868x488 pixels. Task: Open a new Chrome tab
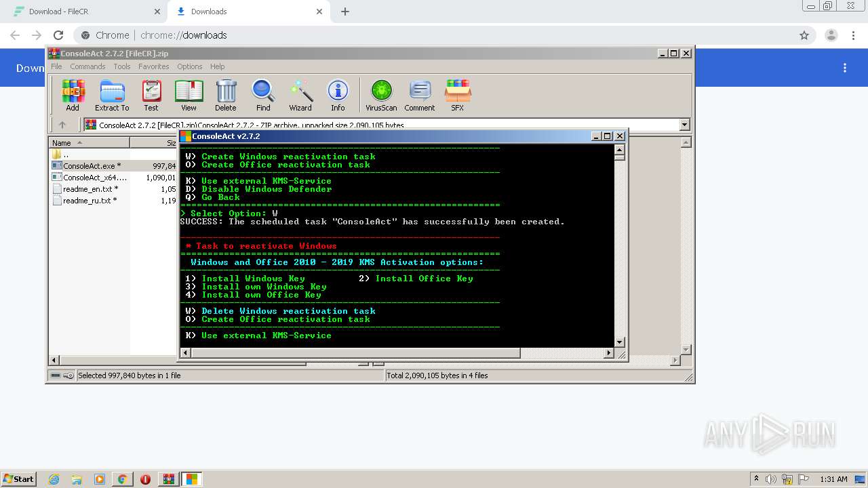click(x=344, y=12)
